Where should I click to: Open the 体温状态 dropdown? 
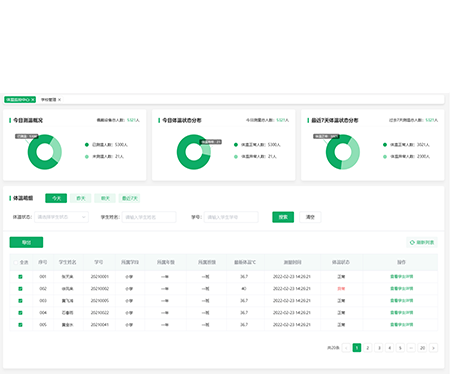(61, 217)
